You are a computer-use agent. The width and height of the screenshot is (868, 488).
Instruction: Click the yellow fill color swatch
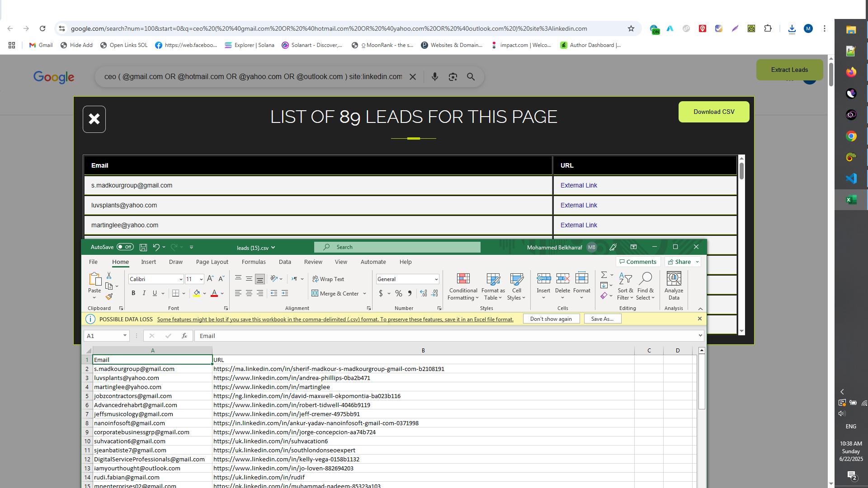[197, 293]
